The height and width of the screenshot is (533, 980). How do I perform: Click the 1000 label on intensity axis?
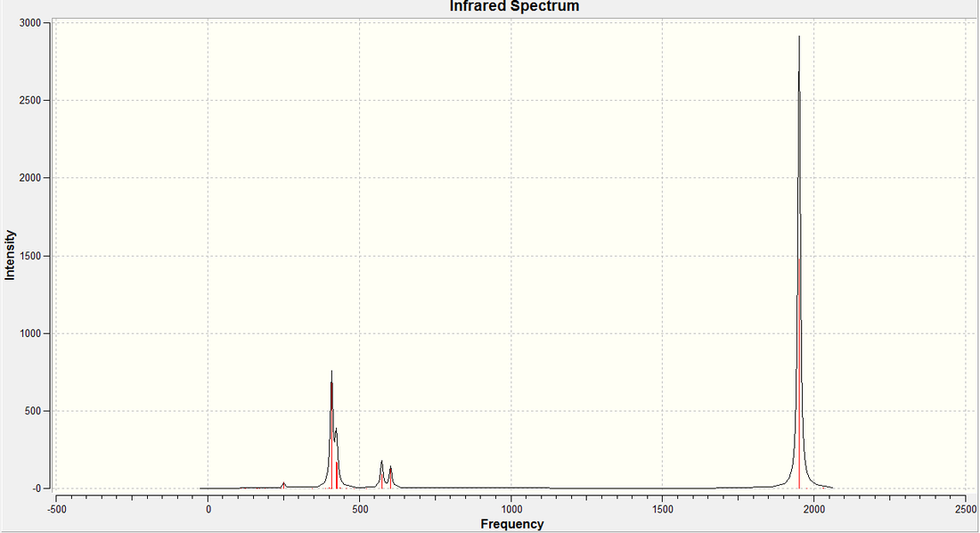[x=30, y=333]
